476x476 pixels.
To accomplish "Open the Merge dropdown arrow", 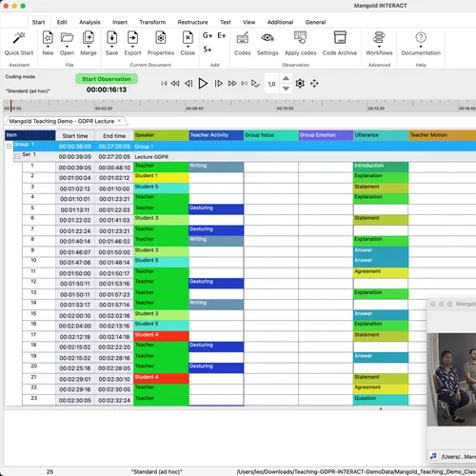I will point(89,47).
